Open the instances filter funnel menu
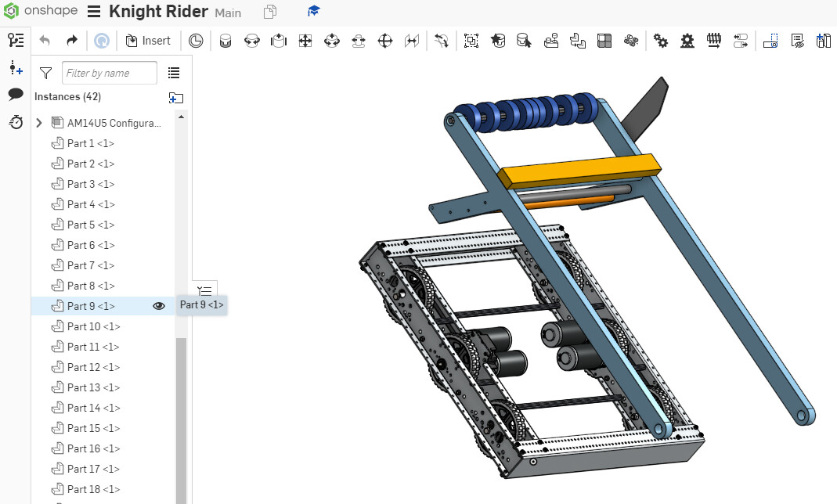 pos(45,72)
